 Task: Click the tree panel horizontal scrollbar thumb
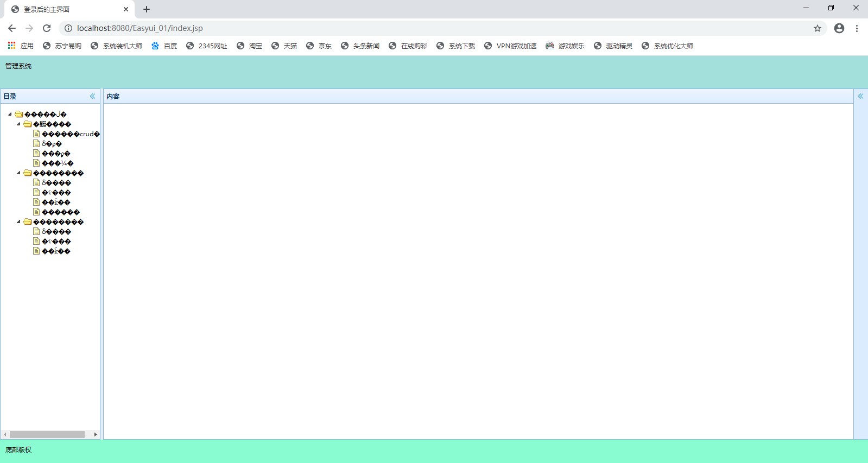coord(47,434)
